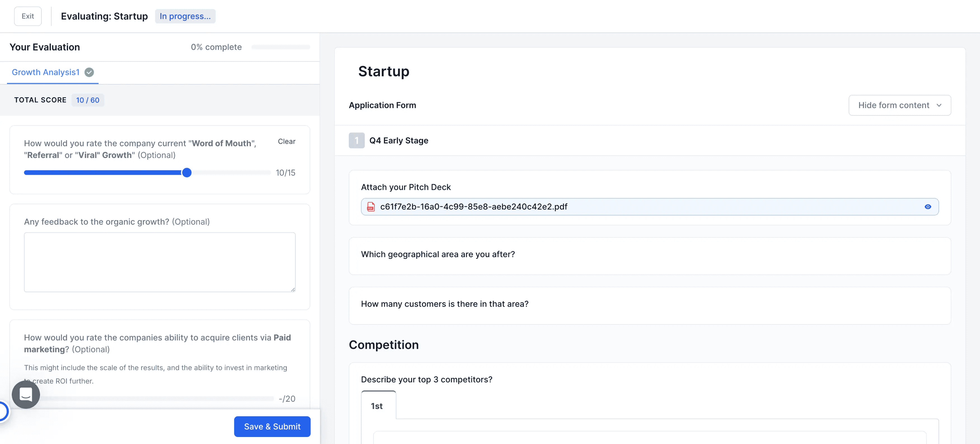Click the Exit button
This screenshot has width=980, height=444.
click(27, 16)
